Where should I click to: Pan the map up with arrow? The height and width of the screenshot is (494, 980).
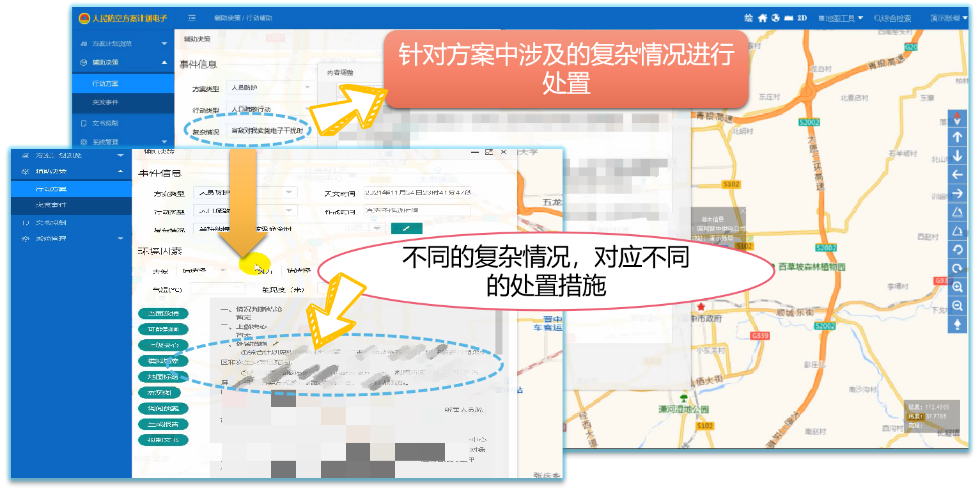coord(957,137)
